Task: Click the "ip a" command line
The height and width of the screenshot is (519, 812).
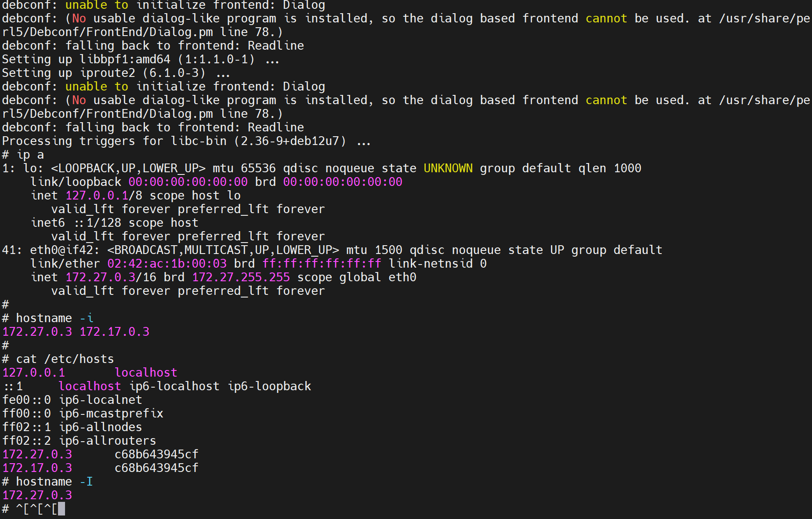Action: [x=30, y=155]
